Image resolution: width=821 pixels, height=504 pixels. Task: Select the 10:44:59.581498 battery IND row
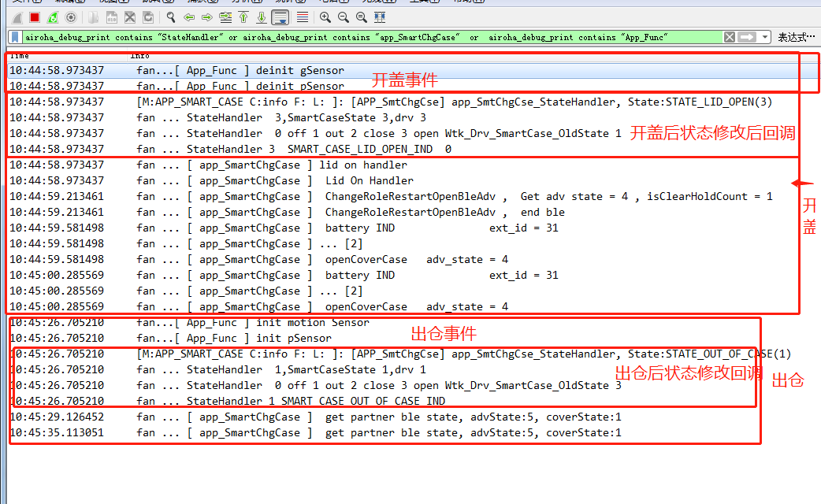pos(413,228)
